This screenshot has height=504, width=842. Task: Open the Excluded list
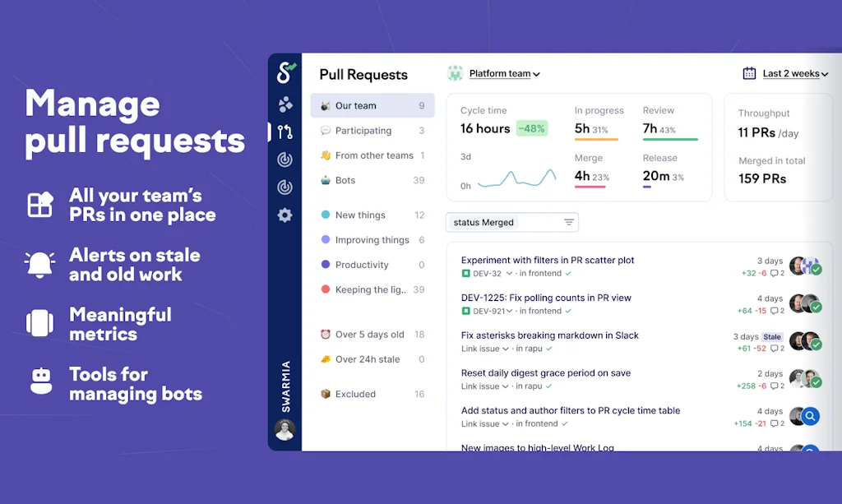coord(372,394)
